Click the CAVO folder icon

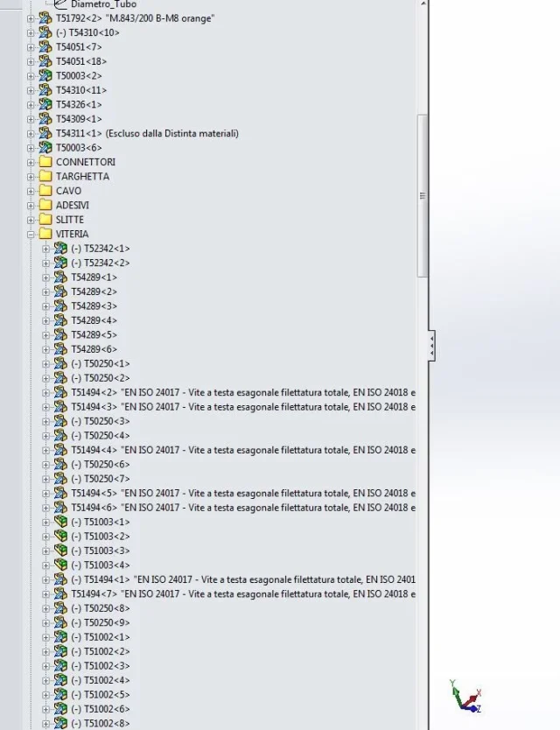[x=45, y=191]
